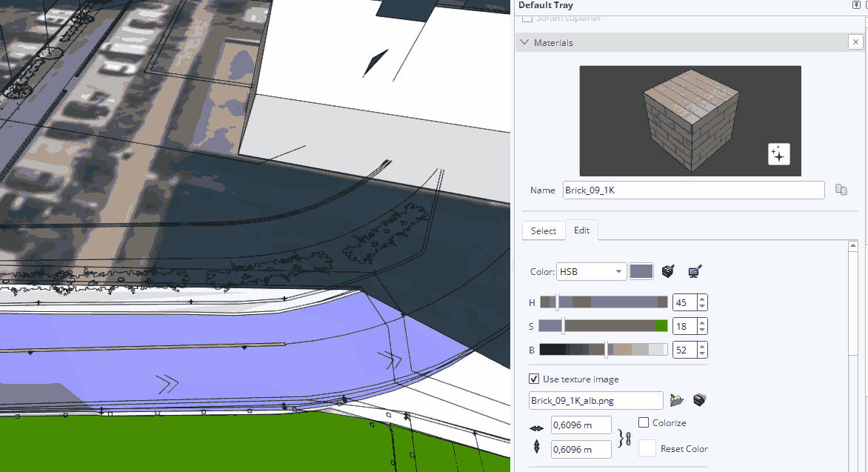Click the texture height 0,6096 m field
This screenshot has width=868, height=472.
pos(581,449)
